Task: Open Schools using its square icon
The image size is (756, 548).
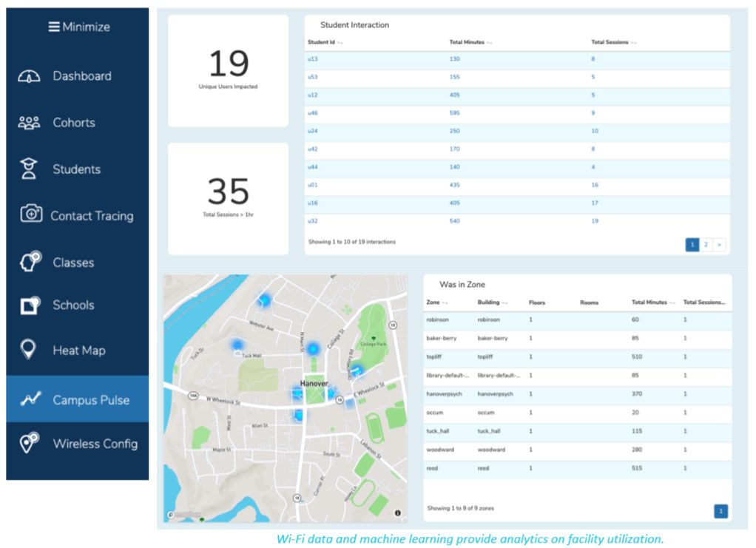Action: pyautogui.click(x=30, y=305)
